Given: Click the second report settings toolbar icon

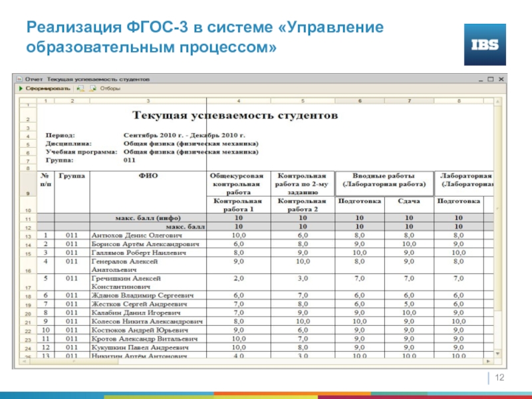Looking at the screenshot, I should (x=92, y=88).
